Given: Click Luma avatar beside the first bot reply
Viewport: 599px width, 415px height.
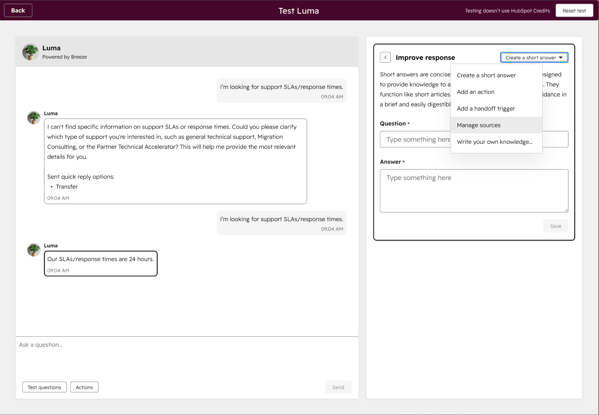Looking at the screenshot, I should (34, 117).
